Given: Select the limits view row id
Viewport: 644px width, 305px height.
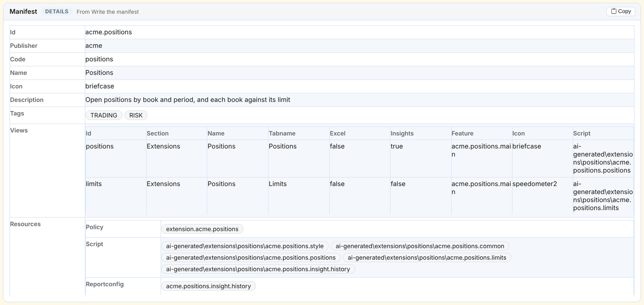Looking at the screenshot, I should 94,184.
